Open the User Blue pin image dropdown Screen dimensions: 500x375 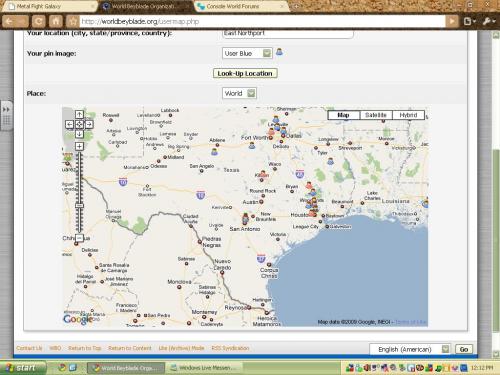tap(247, 53)
